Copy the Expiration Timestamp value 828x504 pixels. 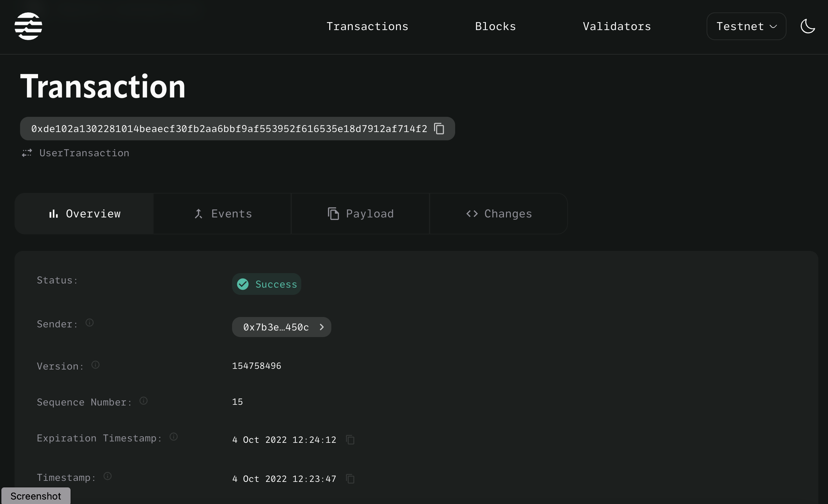351,440
